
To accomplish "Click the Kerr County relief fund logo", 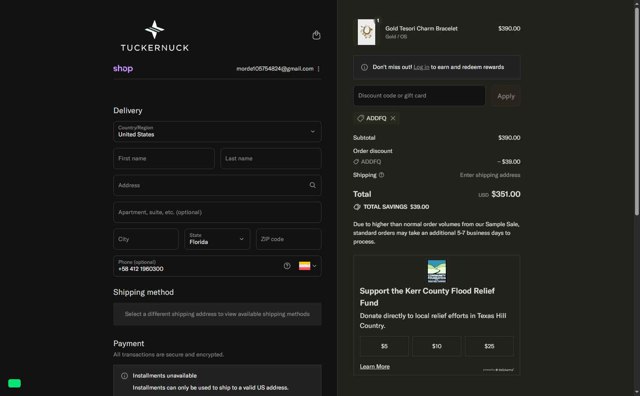I will coord(437,271).
